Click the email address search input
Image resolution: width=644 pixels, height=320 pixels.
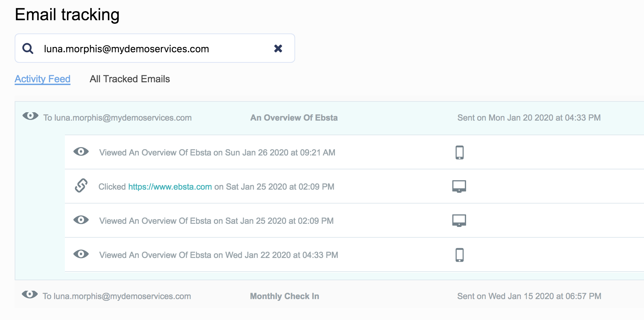tap(153, 49)
